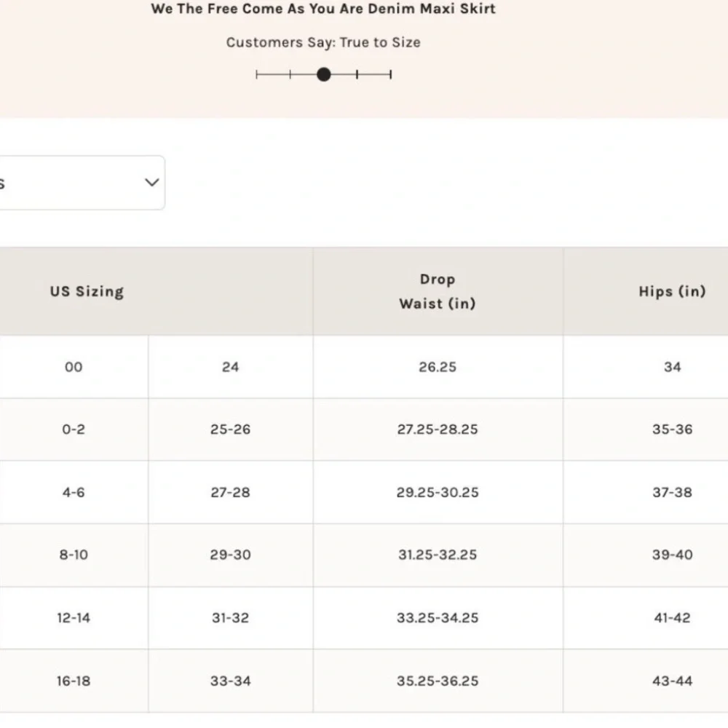728x728 pixels.
Task: Open the size unit dropdown chevron
Action: coord(152,183)
